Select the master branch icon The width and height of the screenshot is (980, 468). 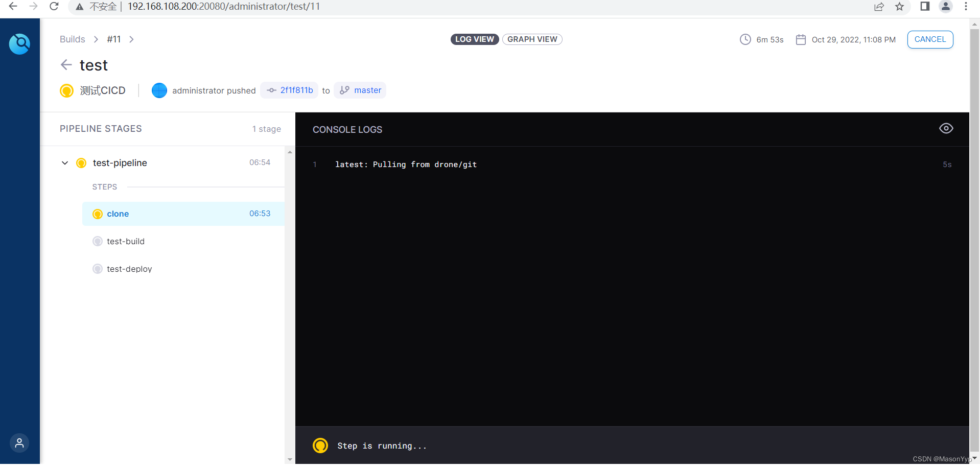pyautogui.click(x=344, y=90)
